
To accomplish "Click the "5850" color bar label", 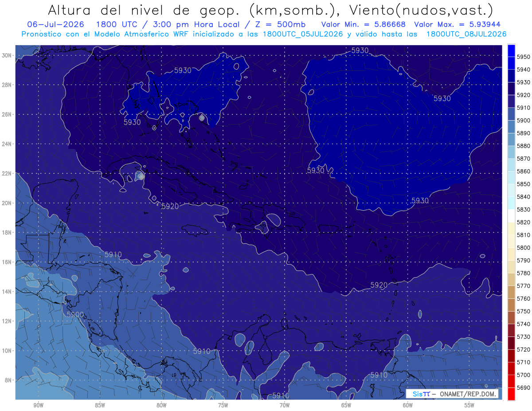I will pyautogui.click(x=523, y=184).
